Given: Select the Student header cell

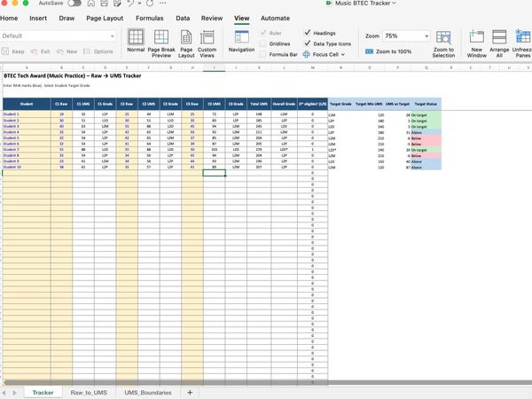Looking at the screenshot, I should [x=27, y=104].
